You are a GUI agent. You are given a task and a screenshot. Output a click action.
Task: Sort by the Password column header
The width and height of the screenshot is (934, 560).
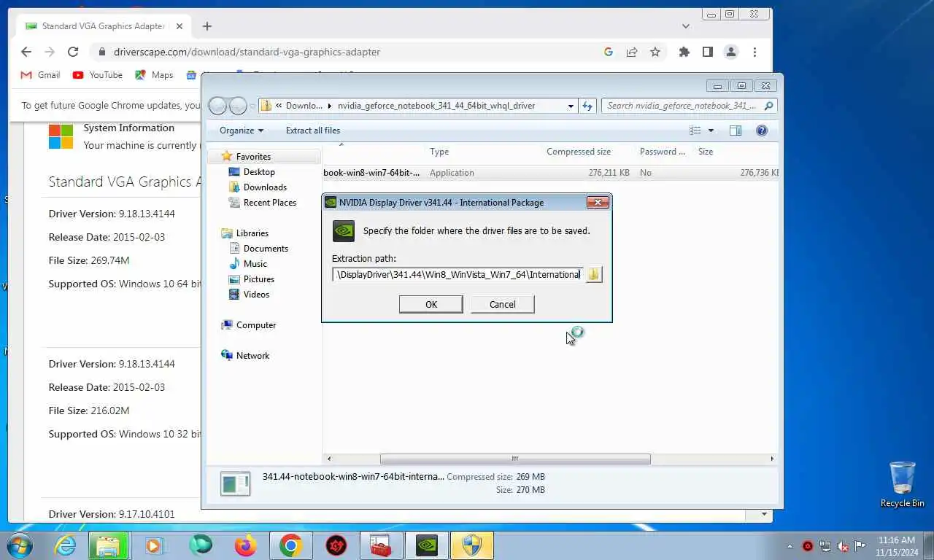click(x=663, y=152)
